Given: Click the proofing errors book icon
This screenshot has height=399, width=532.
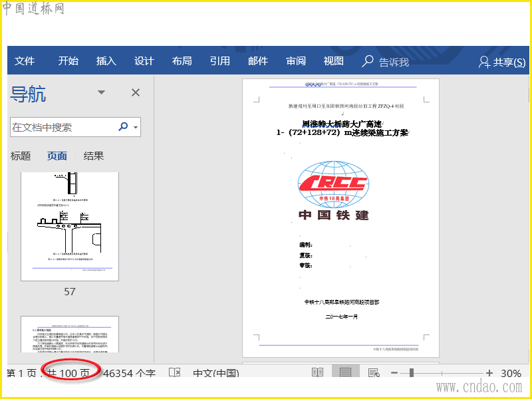Looking at the screenshot, I should (175, 372).
